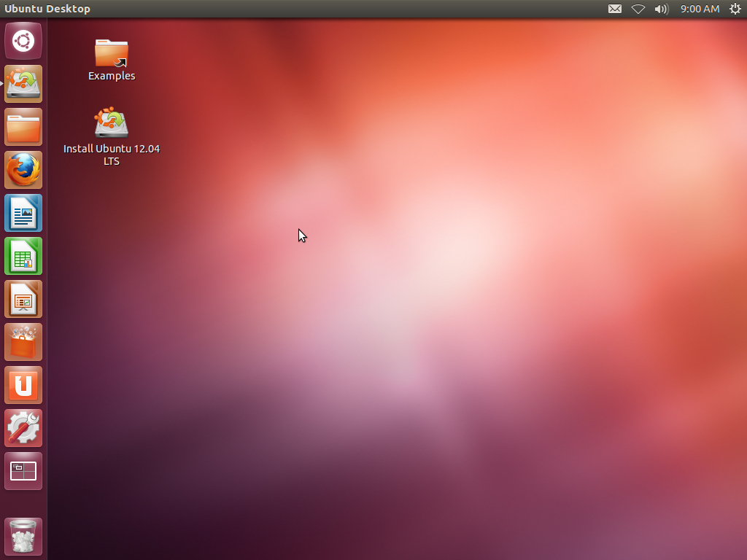
Task: Open the Trash in the launcher
Action: pos(23,537)
